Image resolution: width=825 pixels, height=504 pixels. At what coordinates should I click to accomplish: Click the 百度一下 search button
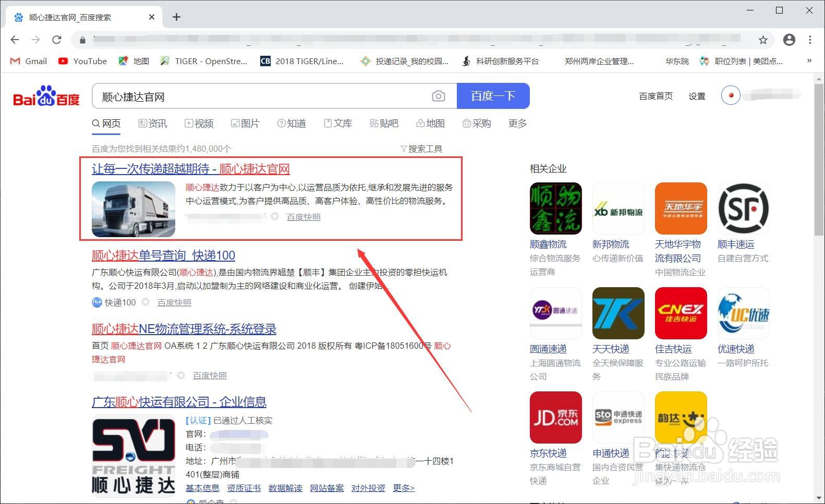493,96
